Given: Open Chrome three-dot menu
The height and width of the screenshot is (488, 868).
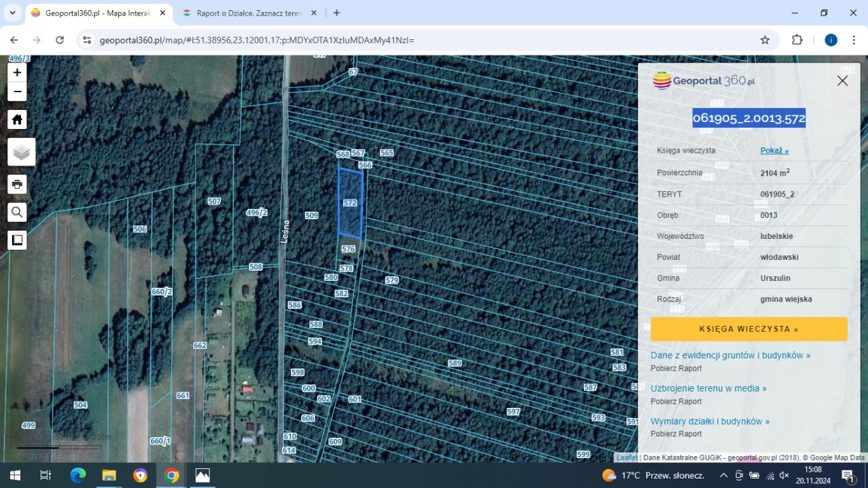Looking at the screenshot, I should coord(854,40).
